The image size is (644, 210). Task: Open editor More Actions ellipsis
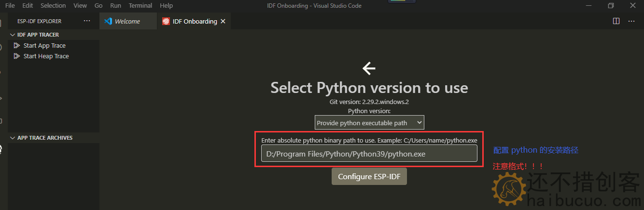[631, 21]
